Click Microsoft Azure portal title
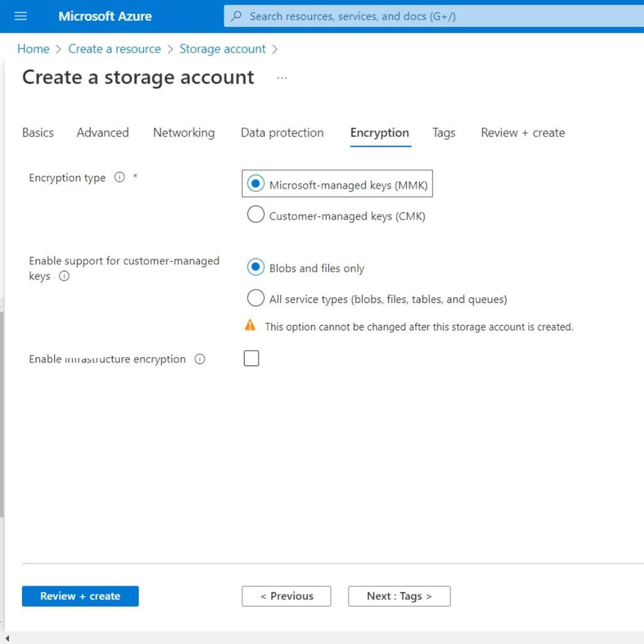This screenshot has width=644, height=644. point(105,16)
